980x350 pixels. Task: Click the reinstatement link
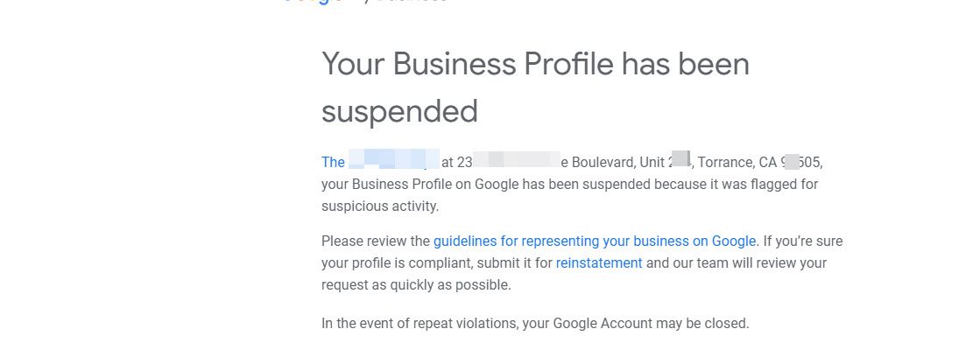[599, 262]
